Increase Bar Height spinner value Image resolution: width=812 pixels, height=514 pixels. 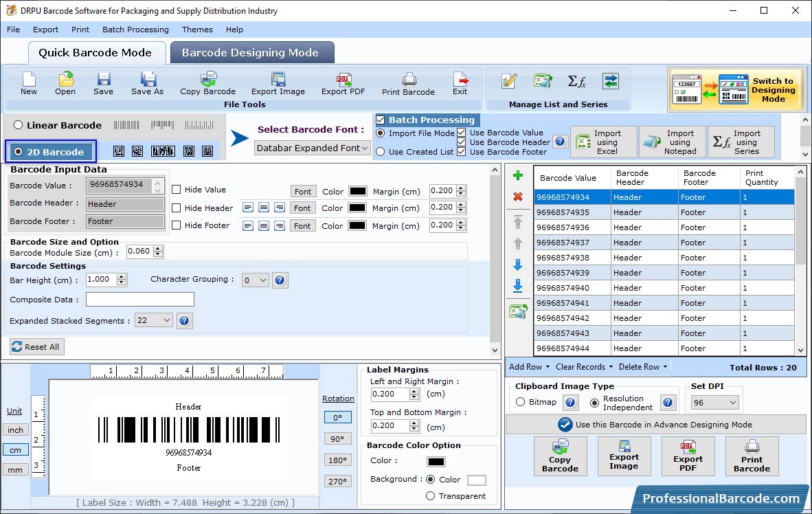(x=122, y=277)
